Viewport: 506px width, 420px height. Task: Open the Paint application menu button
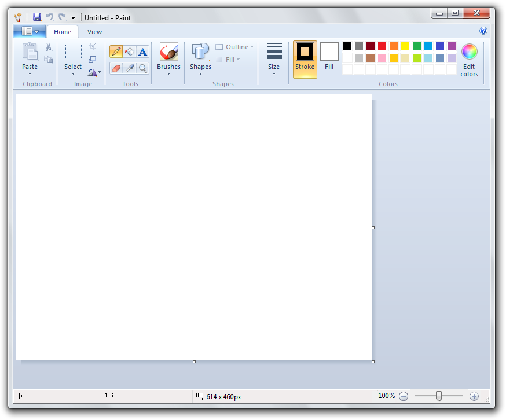click(29, 32)
